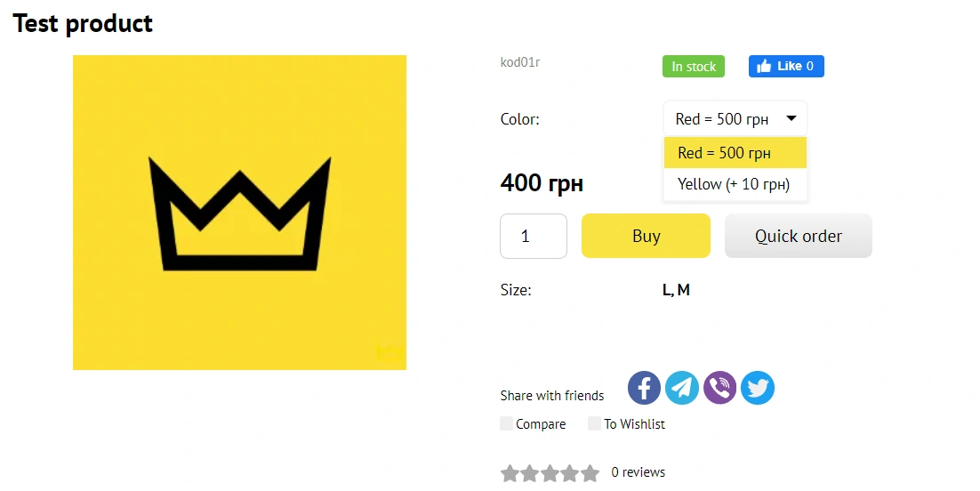Share product via Telegram icon

[682, 388]
